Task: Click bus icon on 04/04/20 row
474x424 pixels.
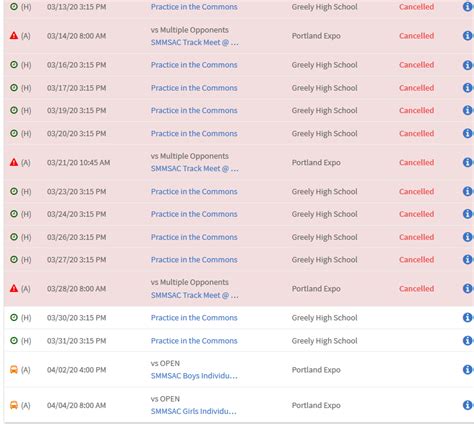Action: coord(14,405)
